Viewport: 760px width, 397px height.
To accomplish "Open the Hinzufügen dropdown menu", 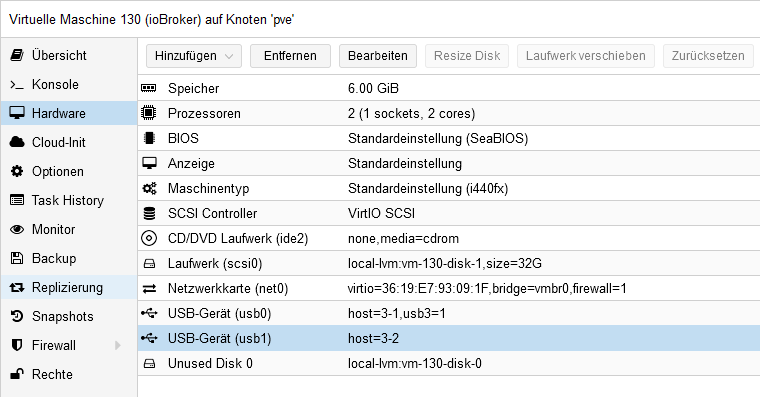I will [194, 56].
